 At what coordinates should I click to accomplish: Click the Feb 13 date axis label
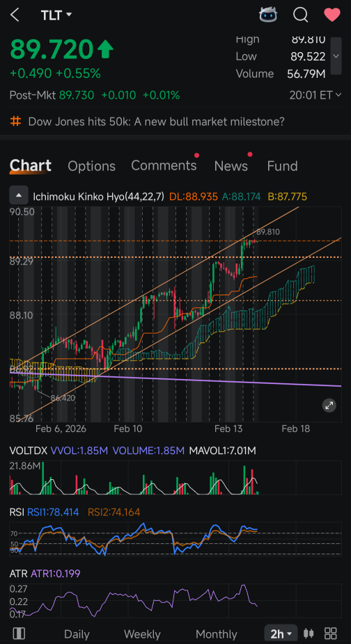tap(228, 429)
